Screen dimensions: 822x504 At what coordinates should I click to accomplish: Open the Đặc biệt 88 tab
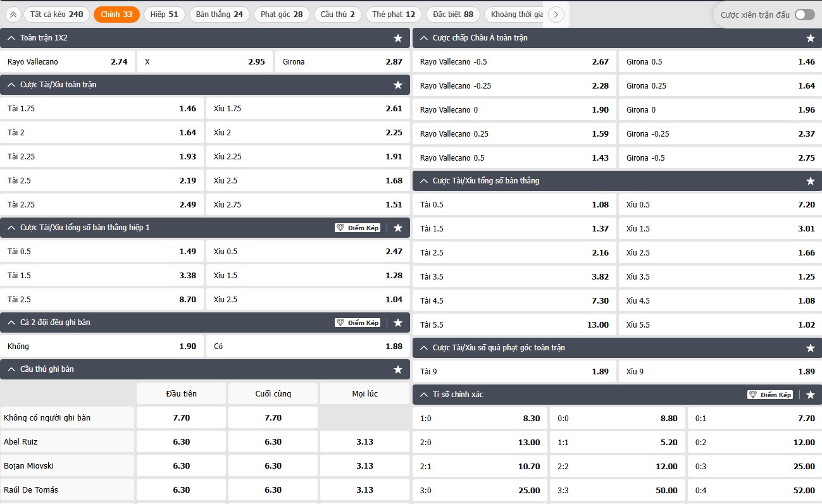point(453,15)
